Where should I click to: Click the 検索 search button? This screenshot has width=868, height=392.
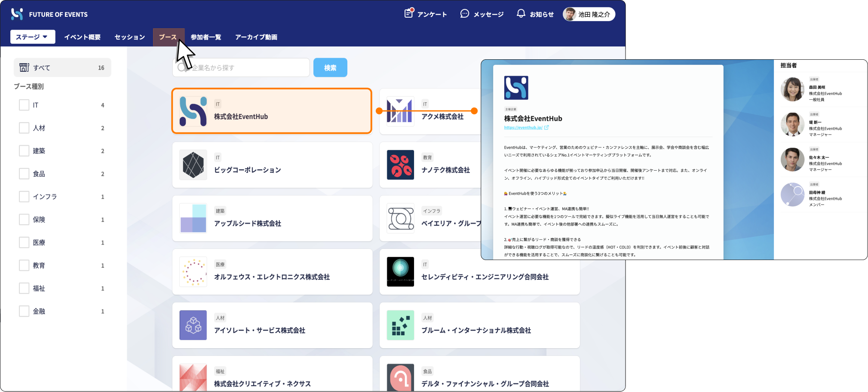(x=330, y=67)
